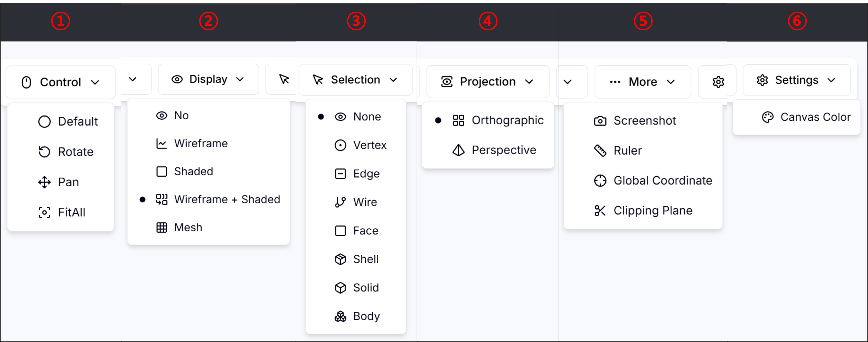Switch projection to Perspective

pyautogui.click(x=458, y=150)
